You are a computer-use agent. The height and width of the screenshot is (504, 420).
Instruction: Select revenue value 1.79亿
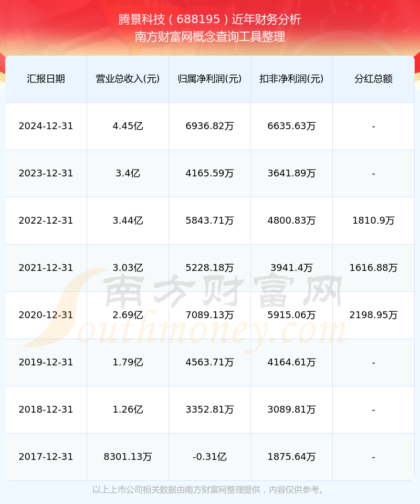pos(128,362)
